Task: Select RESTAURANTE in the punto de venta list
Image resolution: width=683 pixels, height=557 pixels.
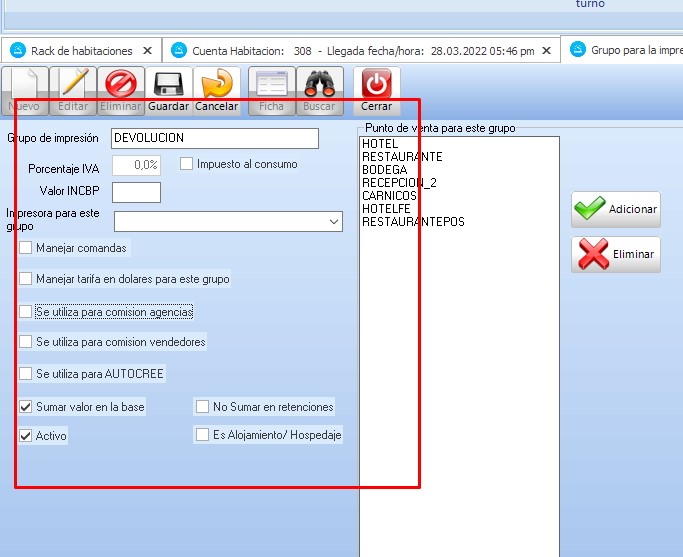Action: (402, 157)
